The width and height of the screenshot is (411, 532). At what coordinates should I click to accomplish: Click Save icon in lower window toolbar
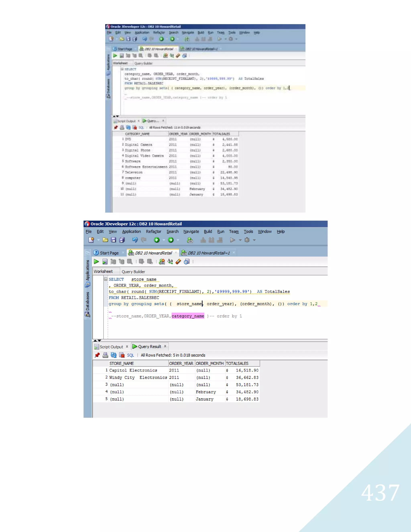pos(113,240)
